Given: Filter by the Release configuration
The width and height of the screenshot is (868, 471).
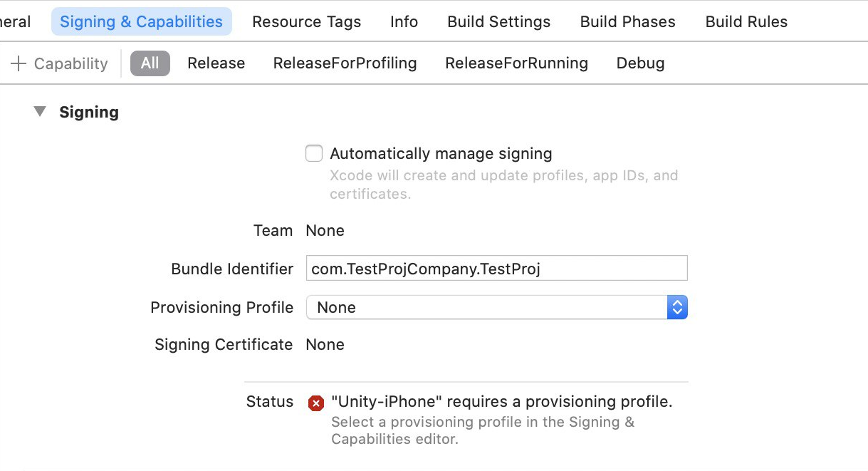Looking at the screenshot, I should pyautogui.click(x=216, y=63).
